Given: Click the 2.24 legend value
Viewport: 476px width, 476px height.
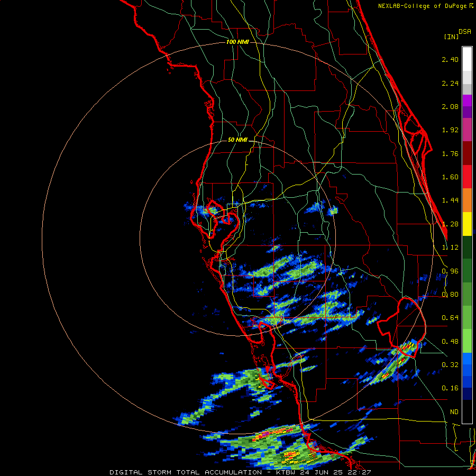Looking at the screenshot, I should pyautogui.click(x=450, y=83).
